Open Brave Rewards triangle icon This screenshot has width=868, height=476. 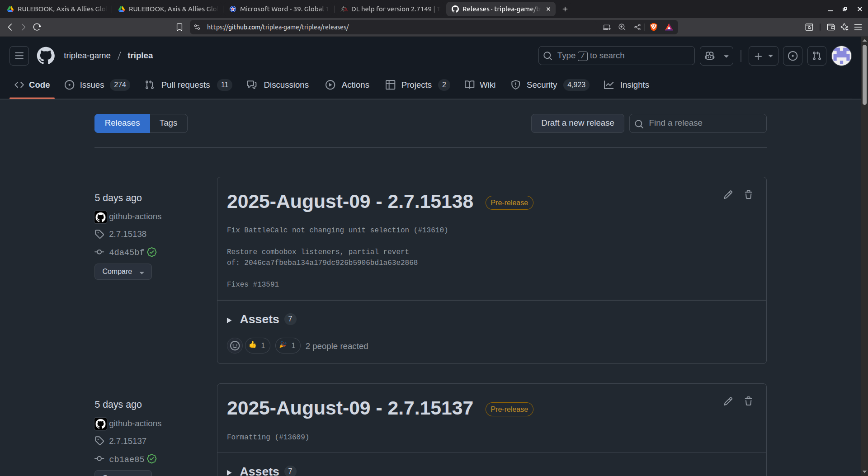[x=669, y=27]
